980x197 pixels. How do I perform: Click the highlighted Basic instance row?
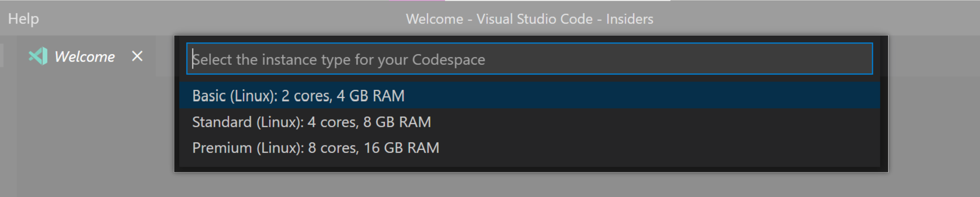pos(529,96)
